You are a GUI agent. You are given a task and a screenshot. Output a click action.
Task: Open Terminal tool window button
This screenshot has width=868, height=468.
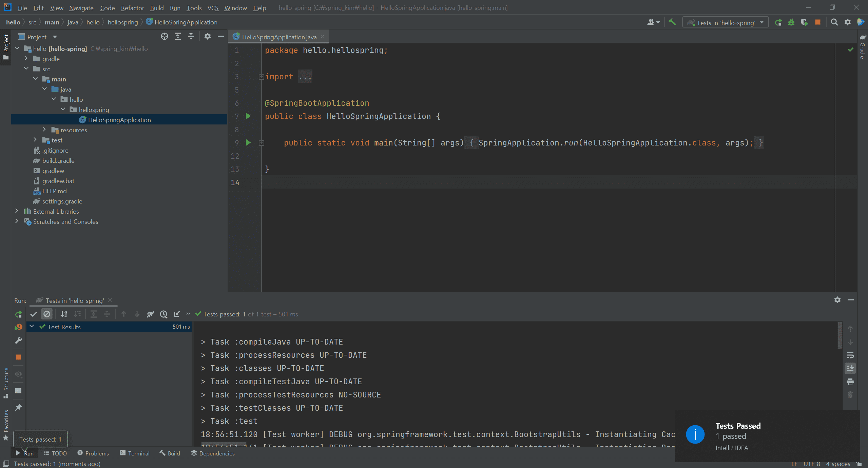coord(135,453)
